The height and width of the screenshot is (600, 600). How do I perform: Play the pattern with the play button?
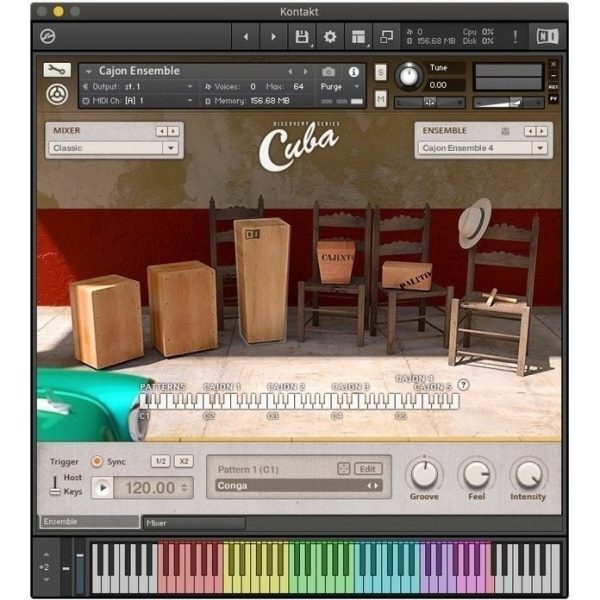[x=103, y=488]
